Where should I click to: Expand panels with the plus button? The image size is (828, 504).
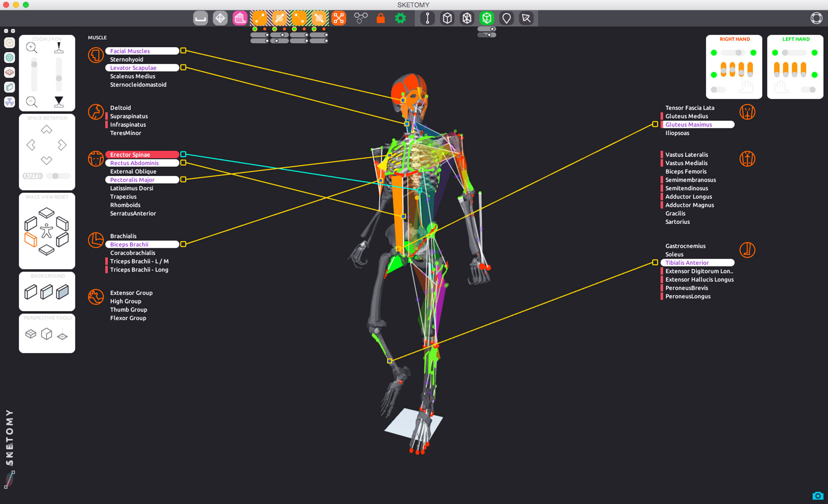(x=13, y=31)
